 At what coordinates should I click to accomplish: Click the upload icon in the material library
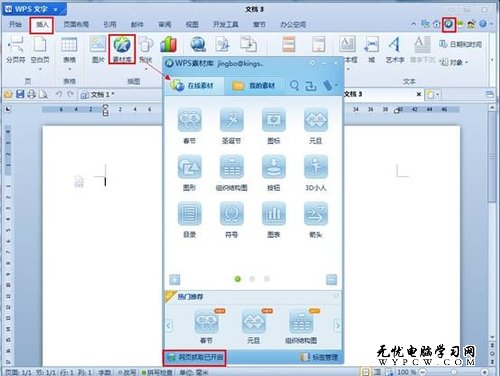[x=311, y=86]
